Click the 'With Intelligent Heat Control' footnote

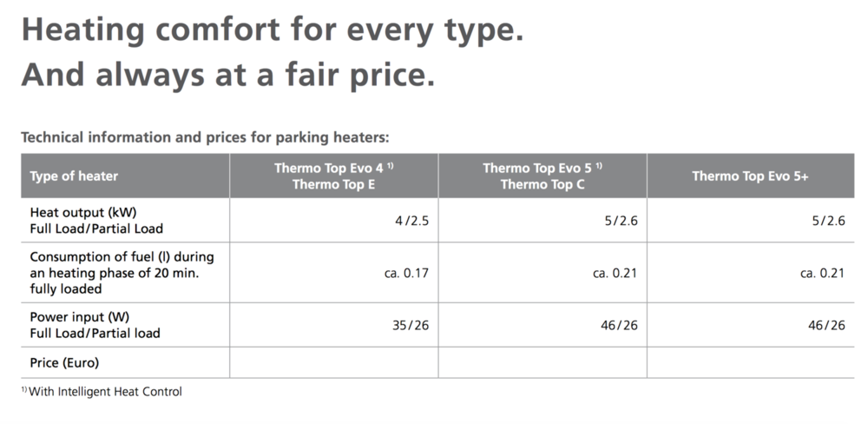pyautogui.click(x=104, y=392)
